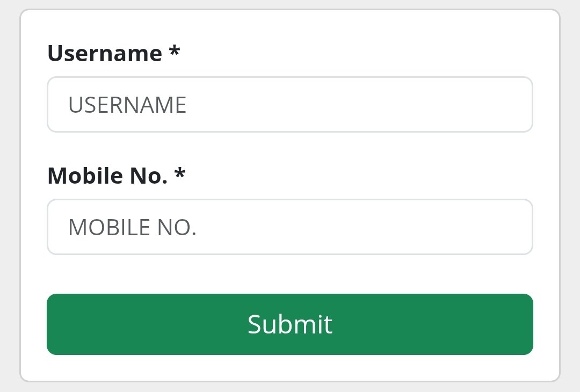Select the MOBILE NO. placeholder text

132,228
